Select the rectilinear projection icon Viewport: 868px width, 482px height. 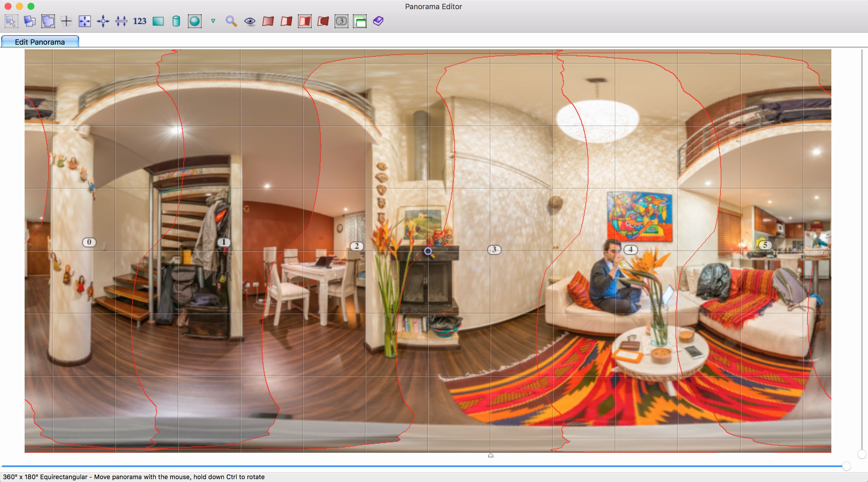pyautogui.click(x=158, y=21)
